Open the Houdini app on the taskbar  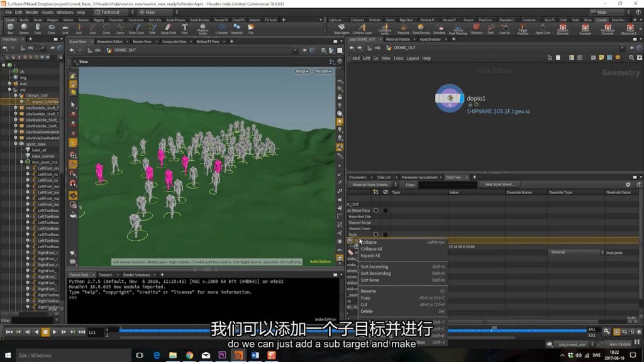point(238,355)
